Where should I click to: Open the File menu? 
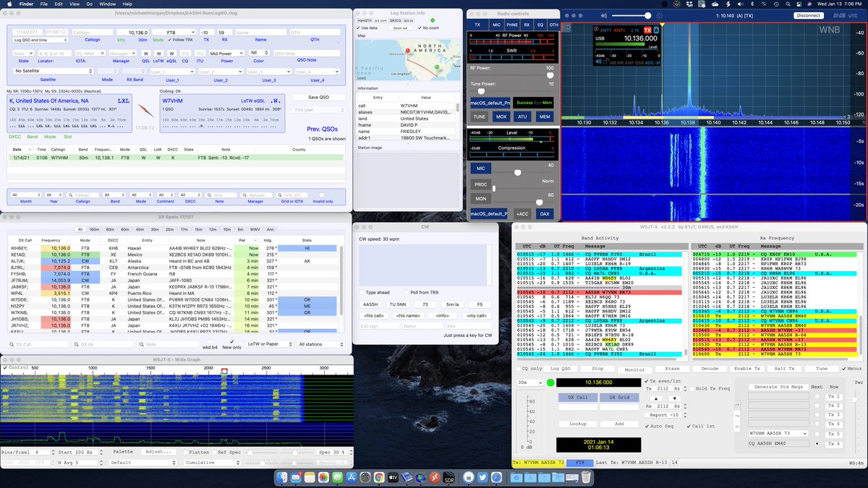tap(44, 4)
